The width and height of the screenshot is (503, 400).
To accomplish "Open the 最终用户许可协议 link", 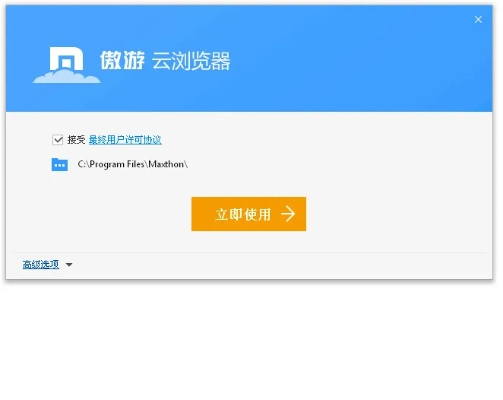I will click(125, 140).
